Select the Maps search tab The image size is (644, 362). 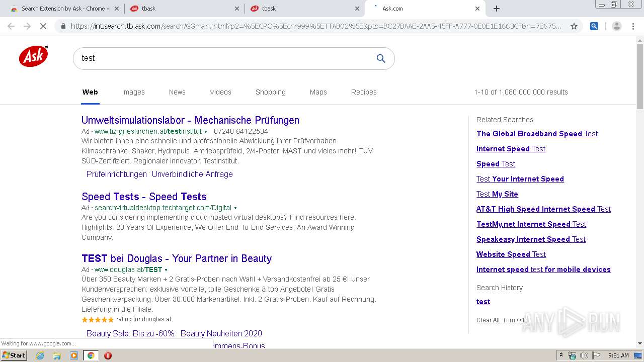pyautogui.click(x=318, y=92)
